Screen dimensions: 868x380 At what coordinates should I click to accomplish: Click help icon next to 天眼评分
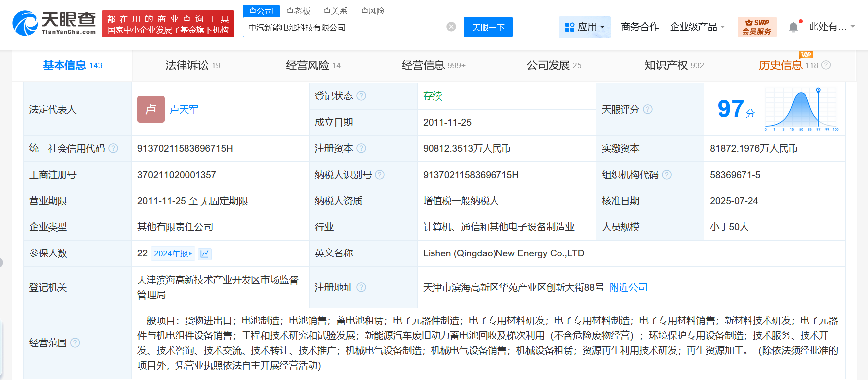[x=648, y=109]
